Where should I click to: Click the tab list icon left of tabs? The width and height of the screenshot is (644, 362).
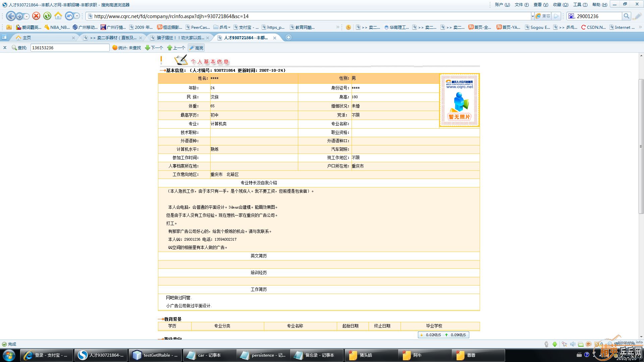click(4, 37)
